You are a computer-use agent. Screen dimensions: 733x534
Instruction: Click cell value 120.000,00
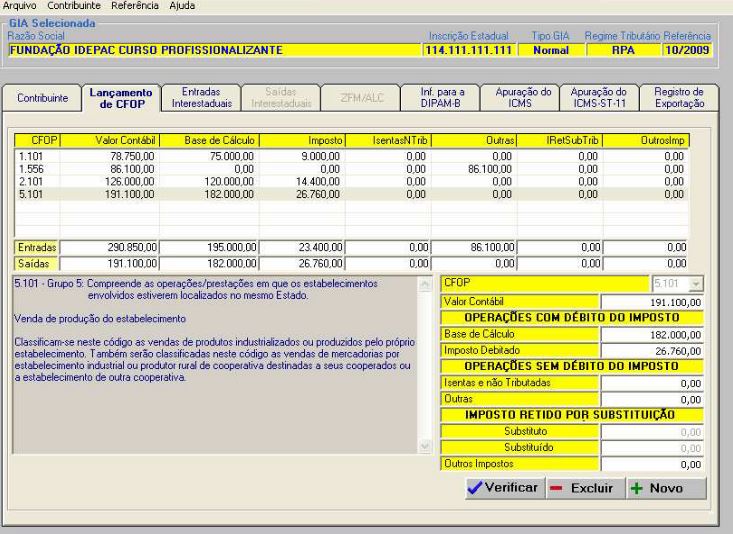(229, 181)
